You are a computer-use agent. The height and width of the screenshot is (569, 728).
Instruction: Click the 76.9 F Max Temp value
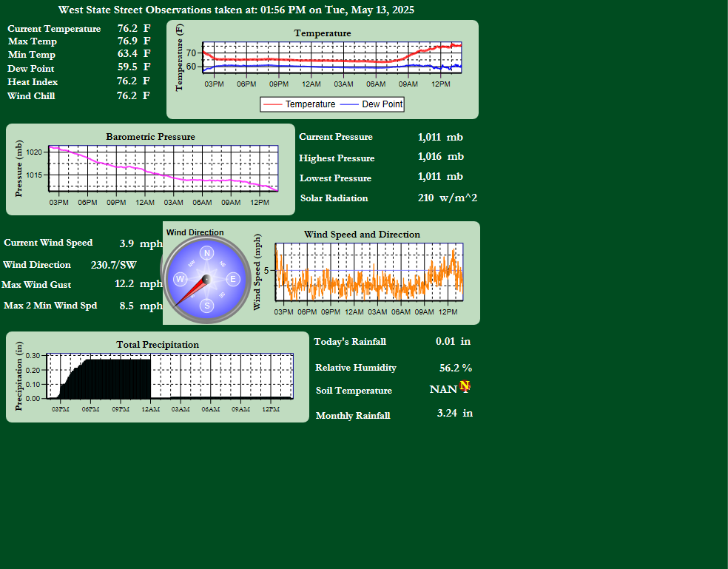[134, 41]
